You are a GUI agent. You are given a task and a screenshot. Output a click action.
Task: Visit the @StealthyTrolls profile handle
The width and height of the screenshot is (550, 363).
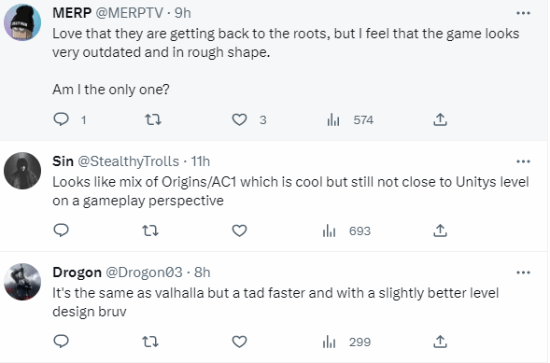(128, 161)
